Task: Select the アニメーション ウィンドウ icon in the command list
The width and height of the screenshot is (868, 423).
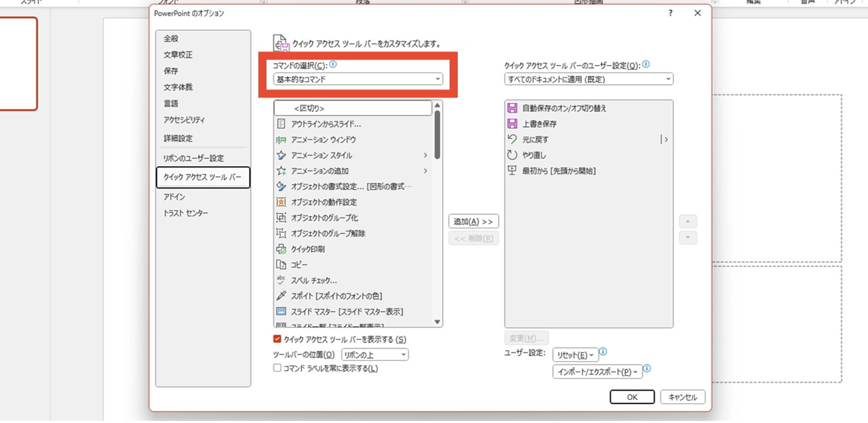Action: (x=281, y=140)
